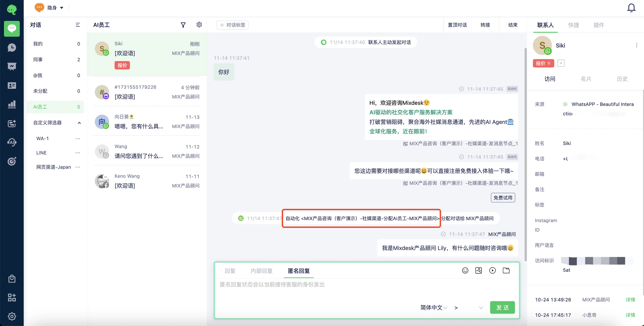Open 详情 for the 小思奇 record
The height and width of the screenshot is (326, 644).
point(630,315)
